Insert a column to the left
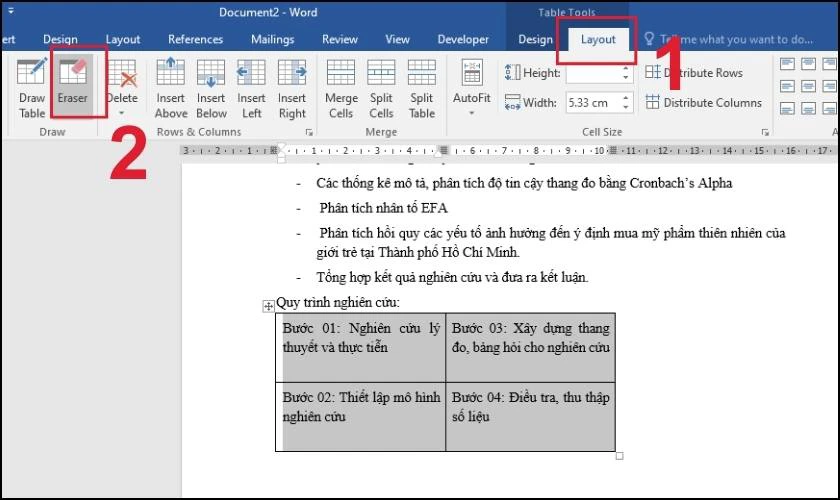Screen dimensions: 840x500 tap(251, 88)
